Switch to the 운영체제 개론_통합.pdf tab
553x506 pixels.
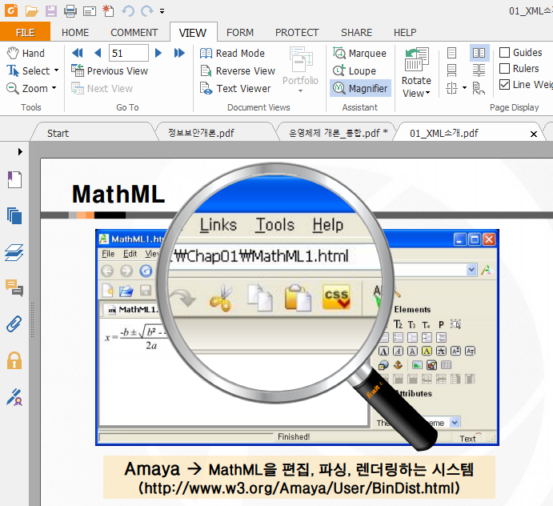pos(338,133)
